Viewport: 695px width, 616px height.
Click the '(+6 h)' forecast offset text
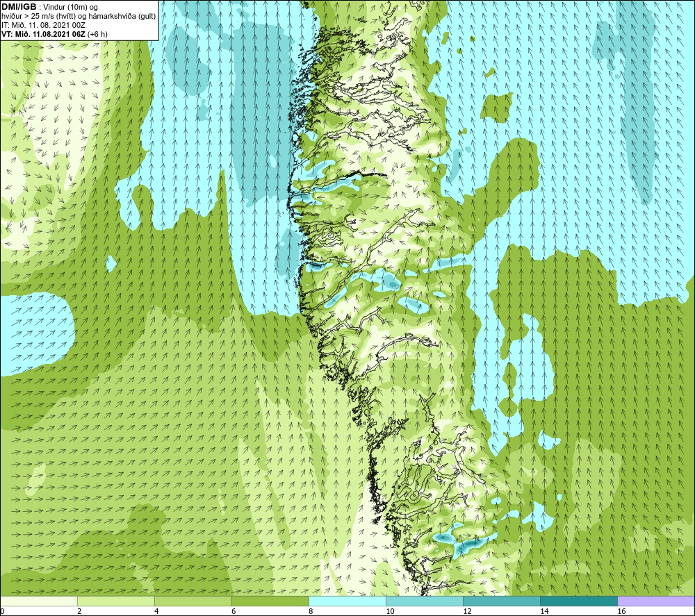97,34
